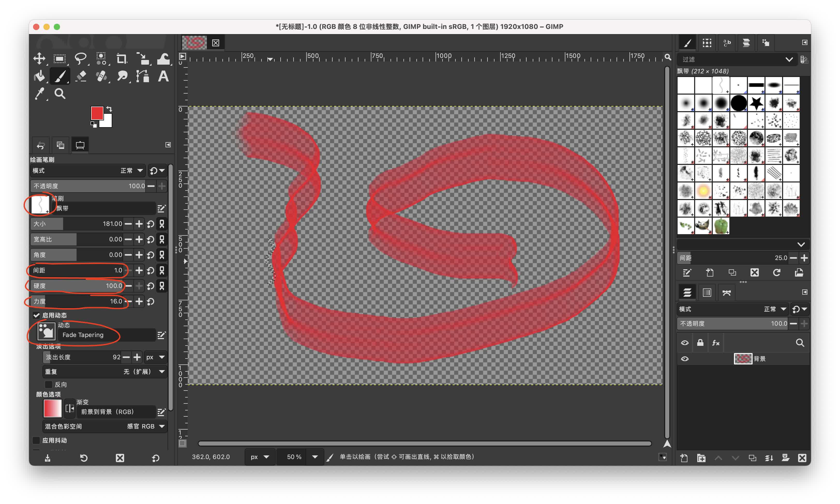Select the Text tool
Image resolution: width=840 pixels, height=504 pixels.
[x=163, y=76]
